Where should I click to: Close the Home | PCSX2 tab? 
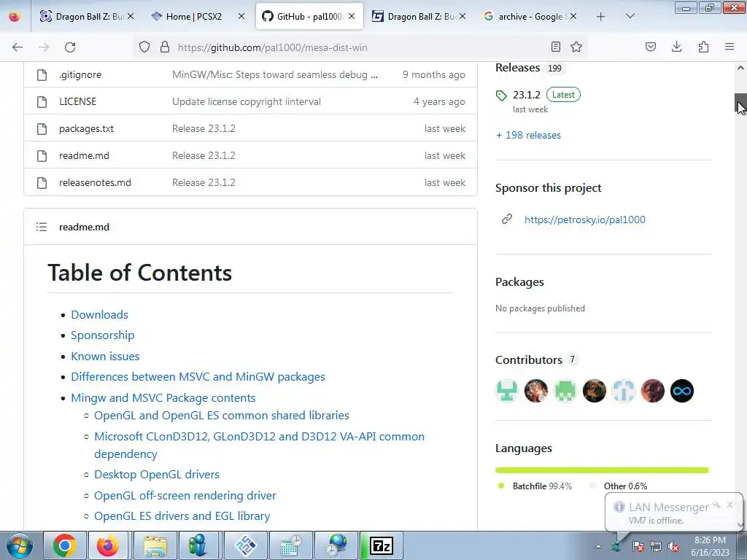pyautogui.click(x=241, y=16)
